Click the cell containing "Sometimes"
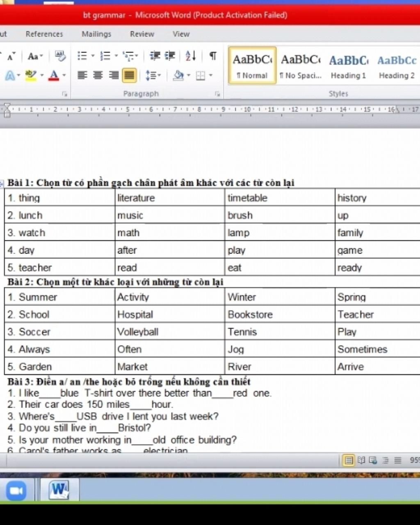This screenshot has height=525, width=420. coord(377,349)
